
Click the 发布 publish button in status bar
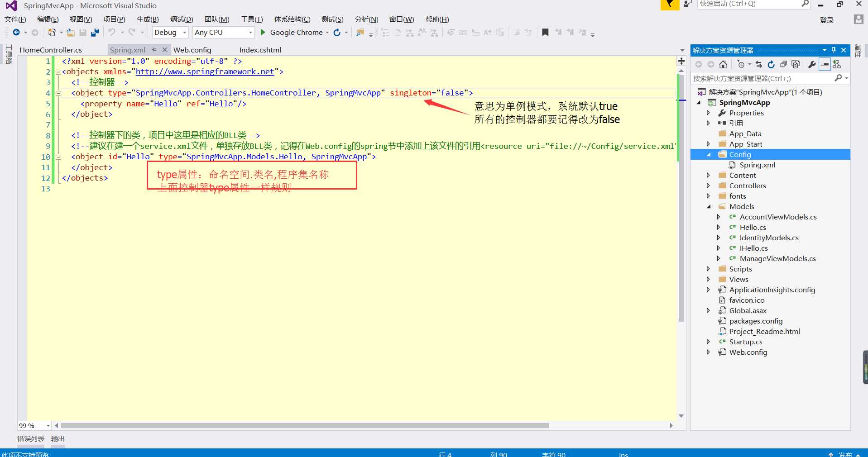(x=845, y=454)
